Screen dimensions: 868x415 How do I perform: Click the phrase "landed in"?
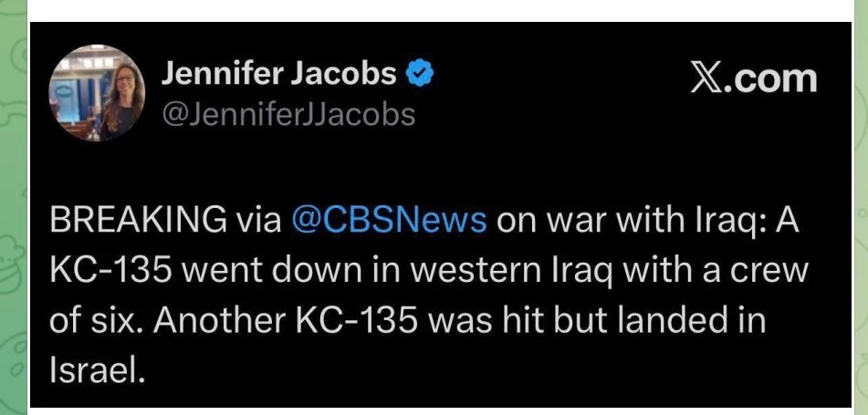[x=700, y=322]
